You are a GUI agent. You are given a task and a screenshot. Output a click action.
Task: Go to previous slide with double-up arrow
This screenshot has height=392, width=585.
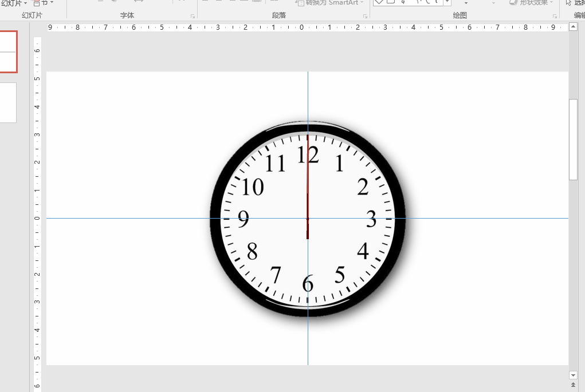pos(573,385)
